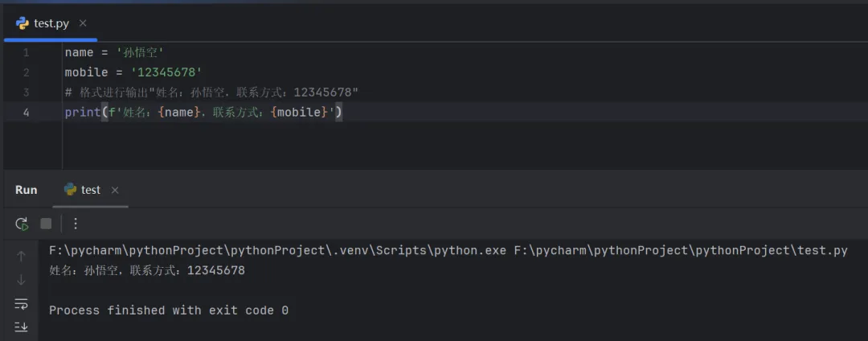This screenshot has width=868, height=341.
Task: Close the test.py editor tab
Action: coord(84,23)
